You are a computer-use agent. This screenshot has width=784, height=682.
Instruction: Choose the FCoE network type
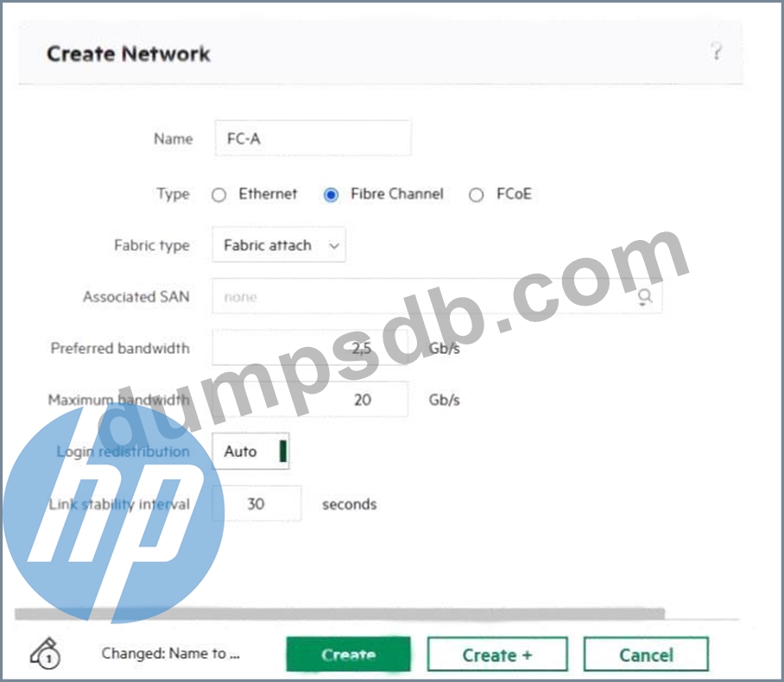[x=476, y=194]
